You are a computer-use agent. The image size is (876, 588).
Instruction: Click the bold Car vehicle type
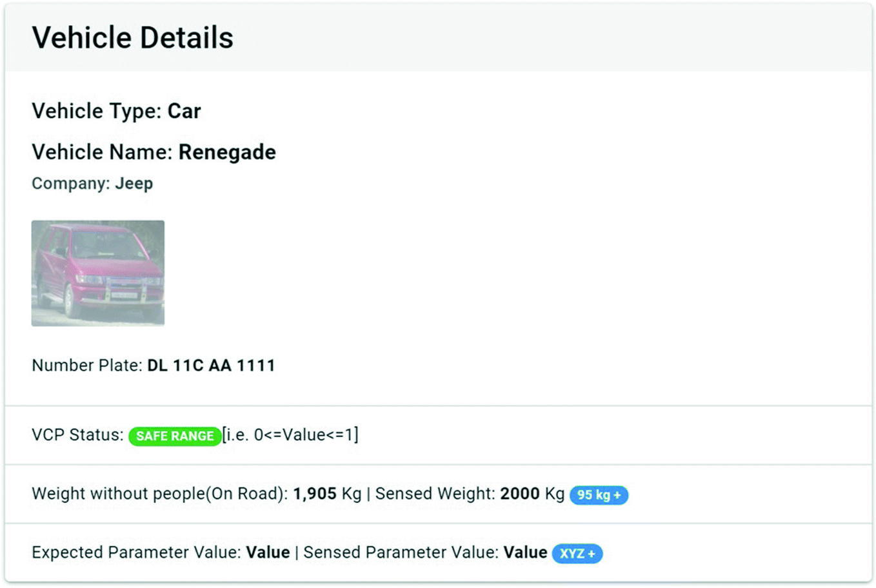tap(184, 111)
